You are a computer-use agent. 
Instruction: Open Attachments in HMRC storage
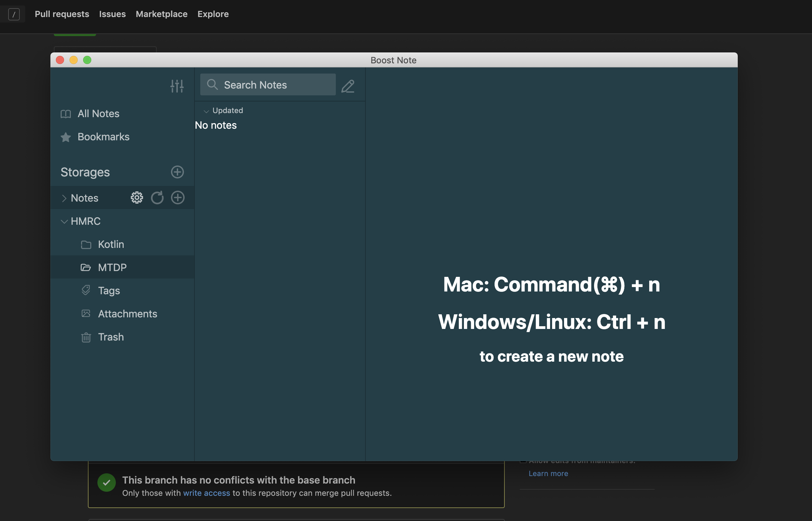point(127,314)
